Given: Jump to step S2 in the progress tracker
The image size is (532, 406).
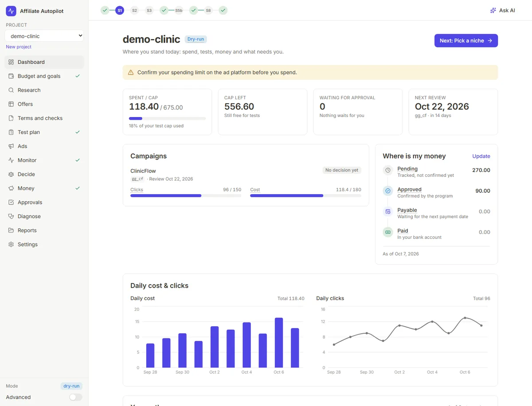Looking at the screenshot, I should [134, 10].
